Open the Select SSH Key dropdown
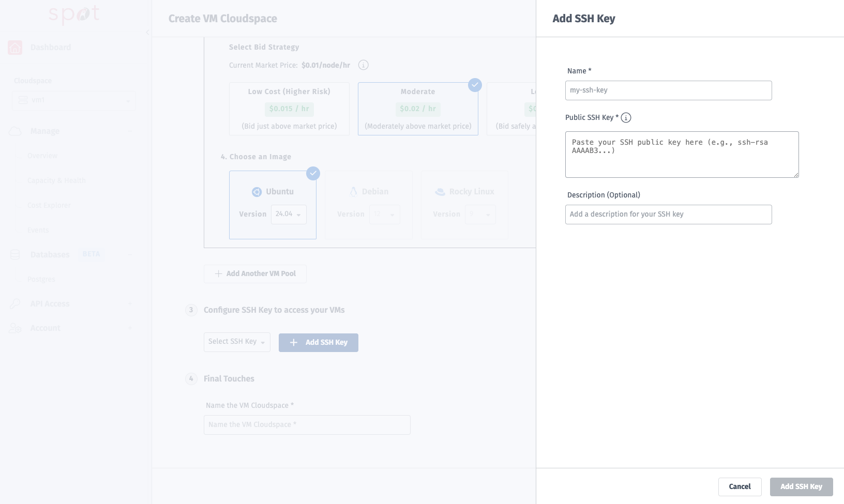844x504 pixels. click(237, 342)
